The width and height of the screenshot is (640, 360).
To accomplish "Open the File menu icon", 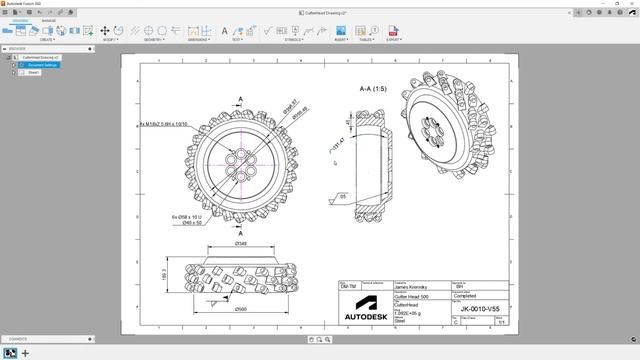I will tap(16, 13).
